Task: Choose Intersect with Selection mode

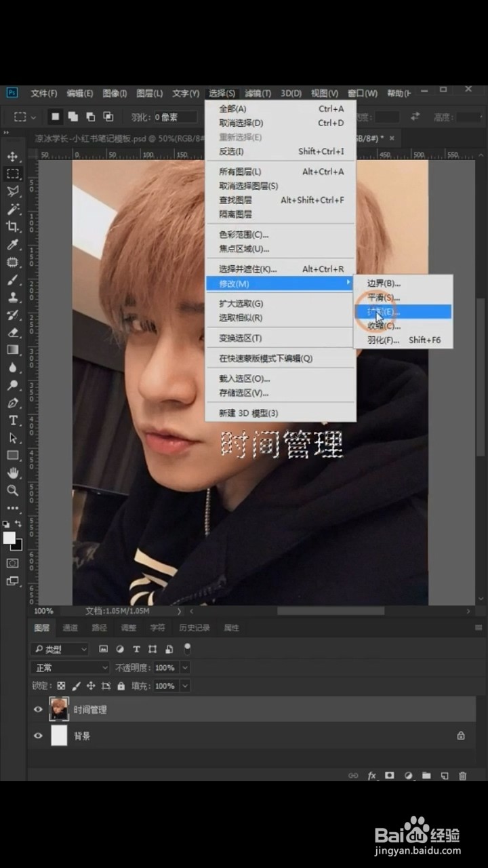Action: (108, 117)
